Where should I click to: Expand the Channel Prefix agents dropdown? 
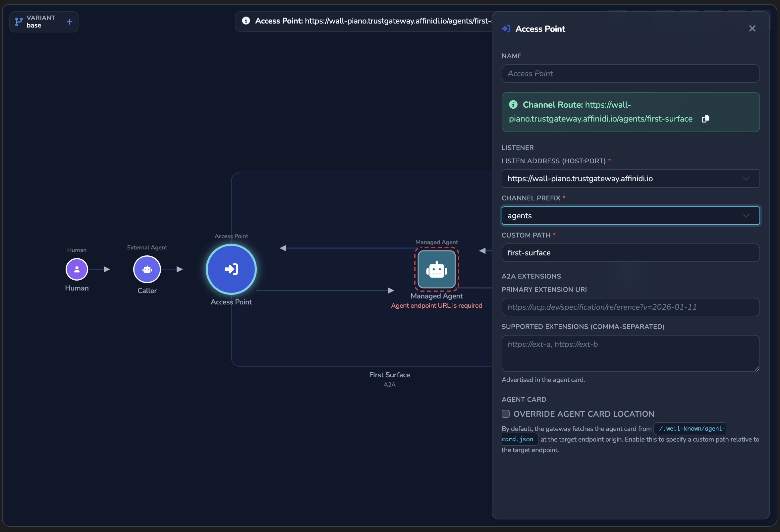630,216
